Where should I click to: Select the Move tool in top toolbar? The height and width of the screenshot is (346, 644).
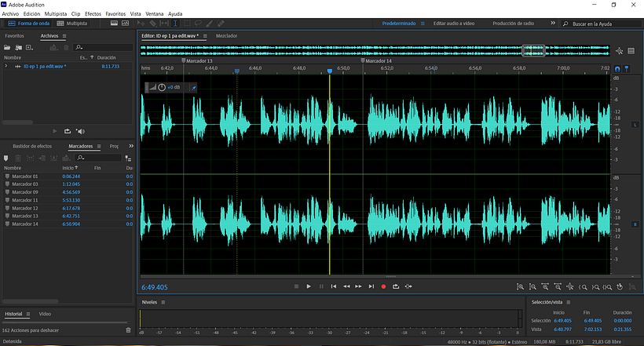[x=141, y=24]
